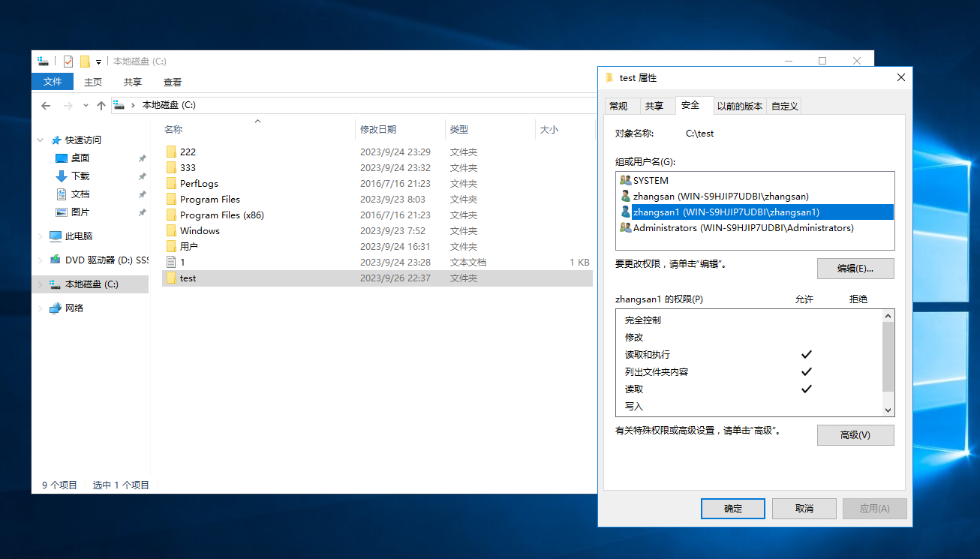Click the 完全控制 permission row label

click(643, 320)
